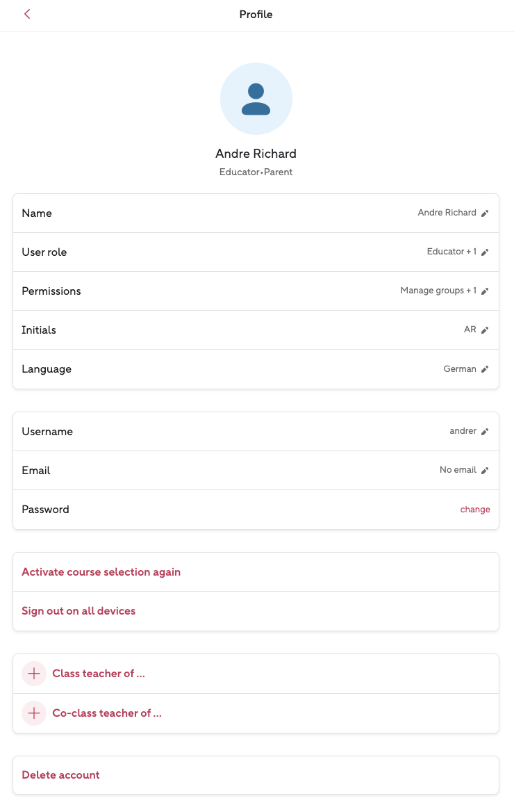Click the back arrow icon

27,14
